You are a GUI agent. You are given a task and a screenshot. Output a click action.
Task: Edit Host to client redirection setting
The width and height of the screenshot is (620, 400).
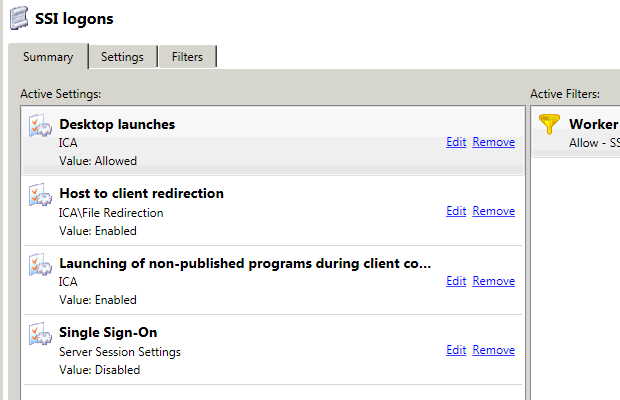click(456, 211)
